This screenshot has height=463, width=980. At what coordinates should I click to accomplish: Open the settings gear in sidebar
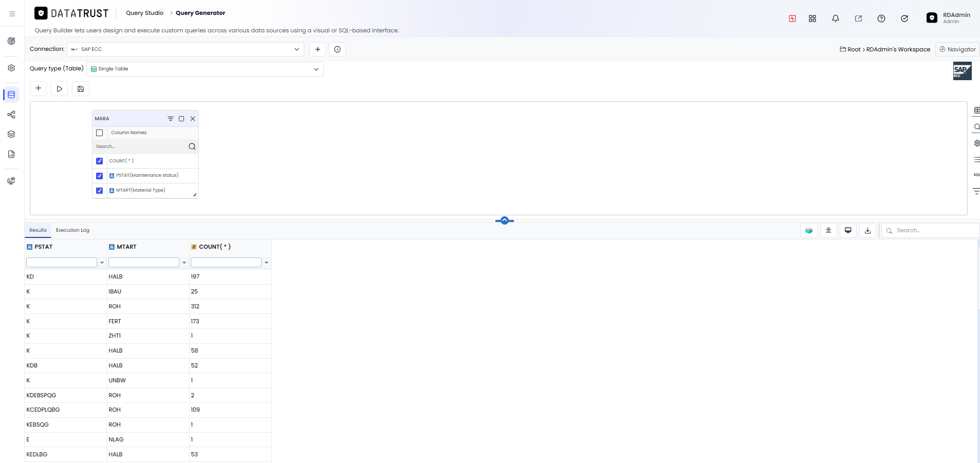coord(11,68)
